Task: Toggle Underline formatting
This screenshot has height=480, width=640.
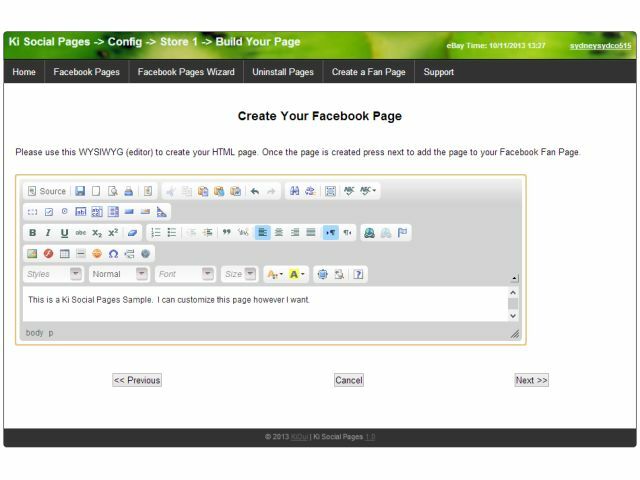Action: [64, 233]
